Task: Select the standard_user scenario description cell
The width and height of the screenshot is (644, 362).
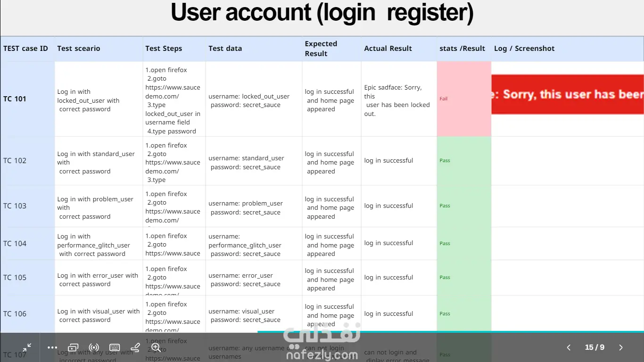Action: 99,161
